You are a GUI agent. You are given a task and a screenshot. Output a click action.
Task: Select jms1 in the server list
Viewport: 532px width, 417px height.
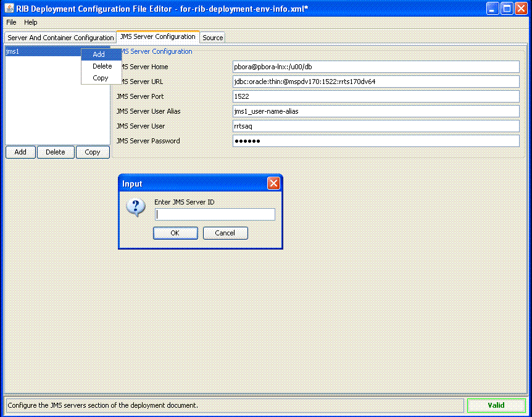point(43,52)
